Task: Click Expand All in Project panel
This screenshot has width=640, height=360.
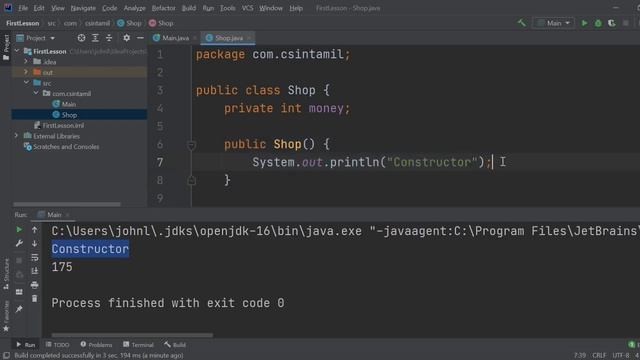Action: (x=95, y=38)
